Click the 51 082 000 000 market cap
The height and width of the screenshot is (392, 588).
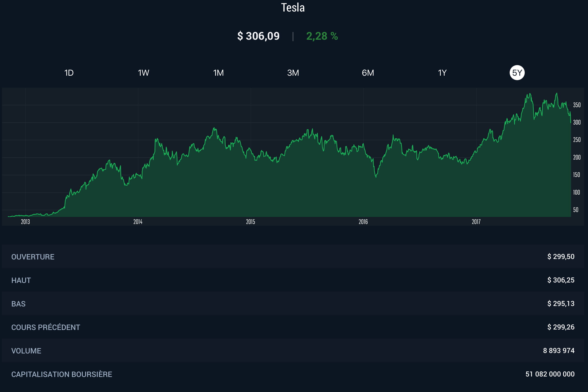[x=550, y=374]
